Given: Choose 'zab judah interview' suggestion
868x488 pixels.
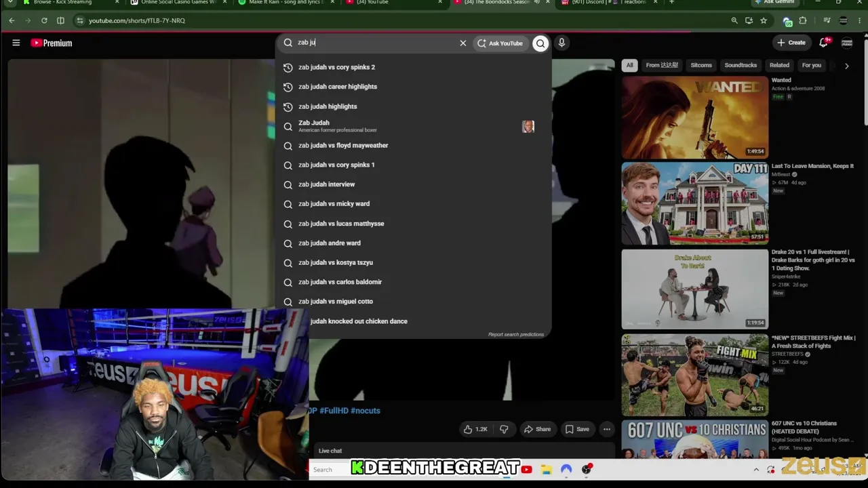Looking at the screenshot, I should coord(413,184).
